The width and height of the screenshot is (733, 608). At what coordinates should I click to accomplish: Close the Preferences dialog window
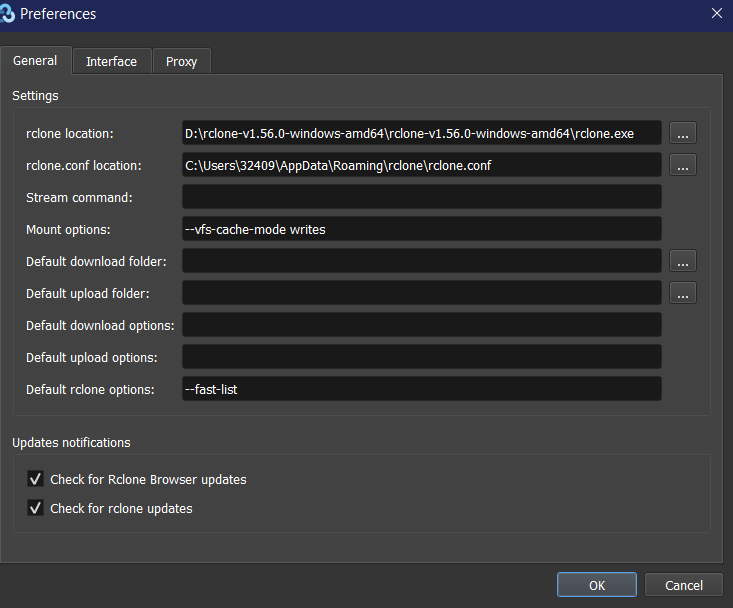click(x=716, y=14)
